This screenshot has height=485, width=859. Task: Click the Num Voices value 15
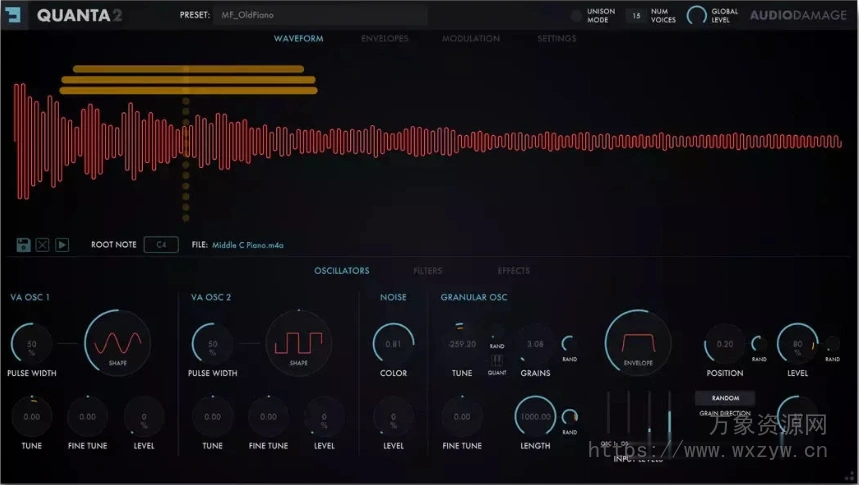click(x=636, y=16)
